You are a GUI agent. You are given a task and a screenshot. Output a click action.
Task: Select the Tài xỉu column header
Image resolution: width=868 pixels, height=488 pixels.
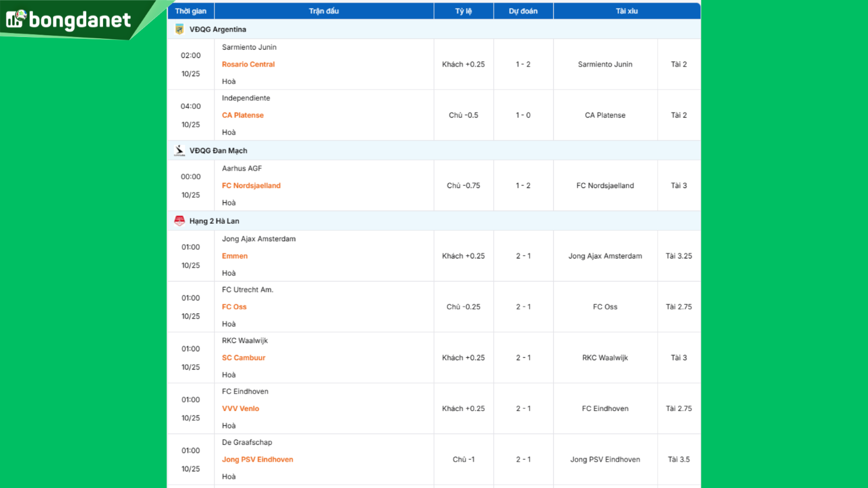627,11
